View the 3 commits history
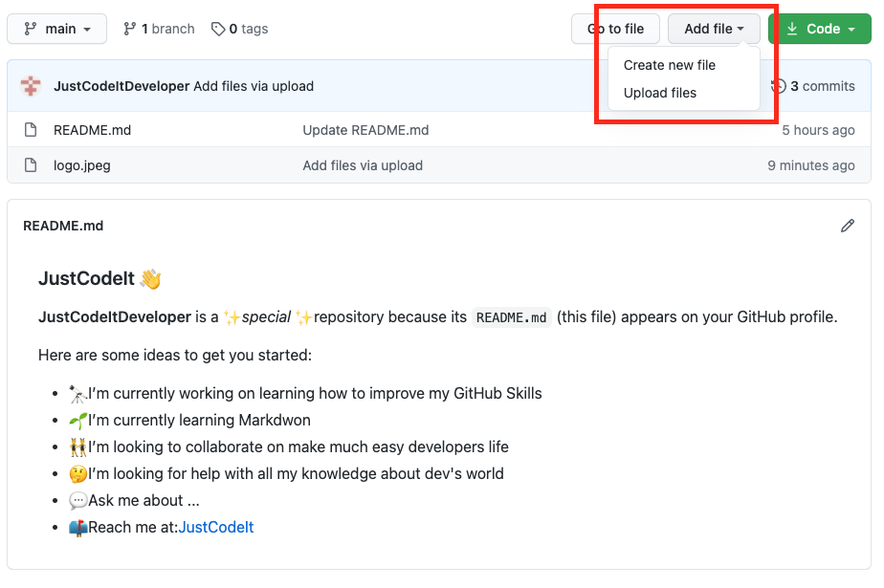The image size is (884, 588). click(x=812, y=86)
